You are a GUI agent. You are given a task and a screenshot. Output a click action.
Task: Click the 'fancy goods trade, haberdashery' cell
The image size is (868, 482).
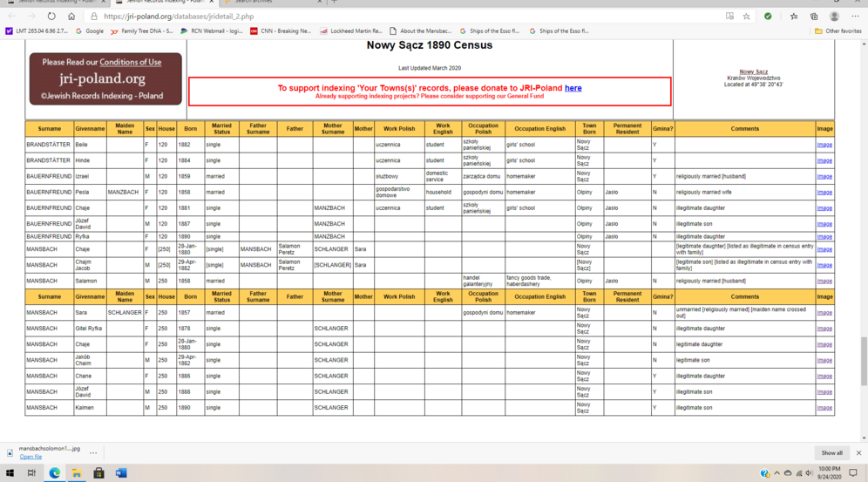[x=539, y=281]
